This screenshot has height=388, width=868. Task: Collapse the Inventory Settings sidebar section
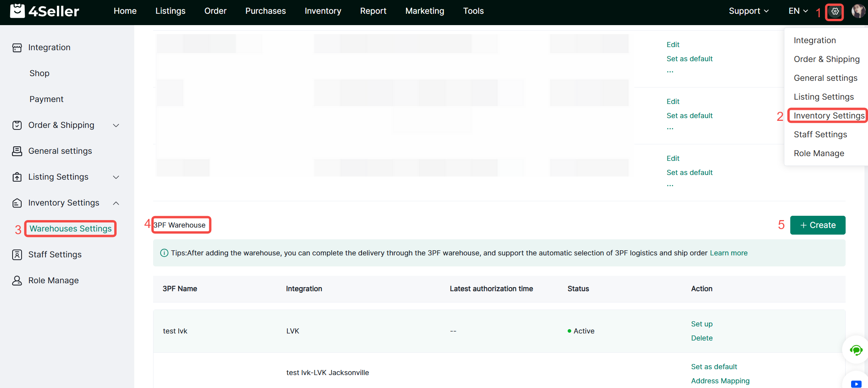[x=116, y=203]
